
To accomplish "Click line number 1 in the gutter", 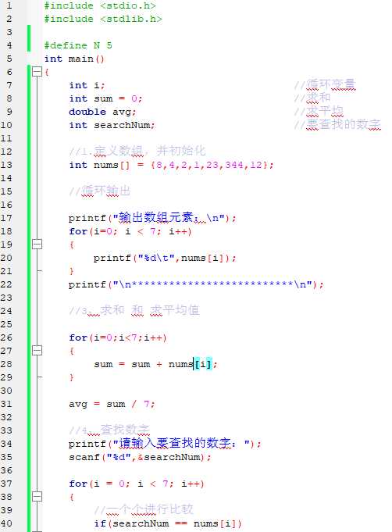I will [9, 5].
